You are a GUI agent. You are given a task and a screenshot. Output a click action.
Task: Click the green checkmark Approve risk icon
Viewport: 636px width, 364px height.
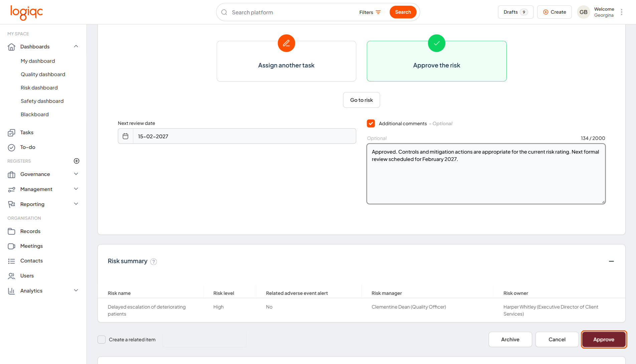click(437, 43)
